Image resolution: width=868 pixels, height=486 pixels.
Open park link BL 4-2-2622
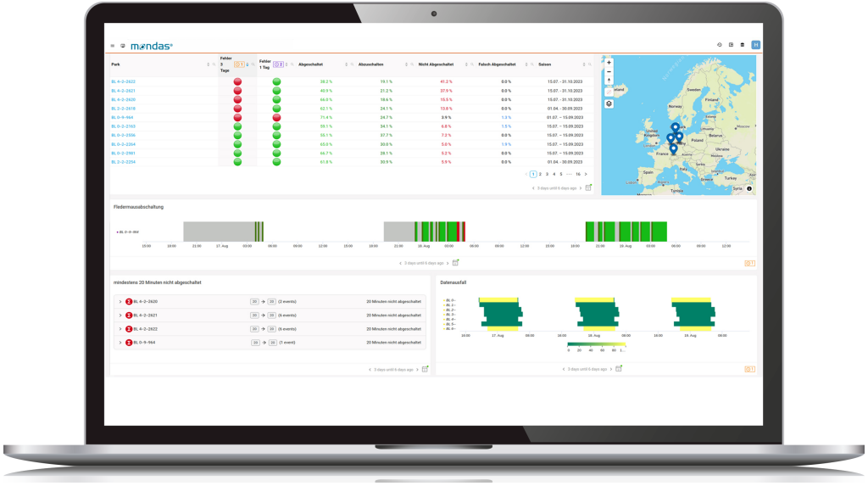[x=124, y=81]
